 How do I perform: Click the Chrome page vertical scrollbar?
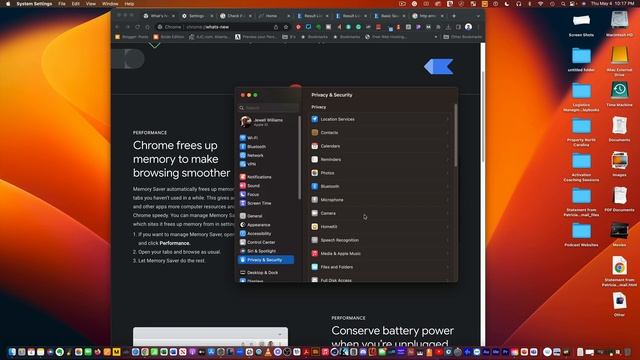coord(483,116)
